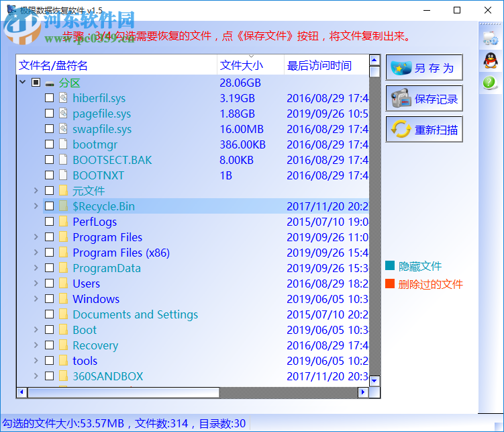Image resolution: width=504 pixels, height=432 pixels.
Task: Select the tools folder name
Action: (x=85, y=361)
